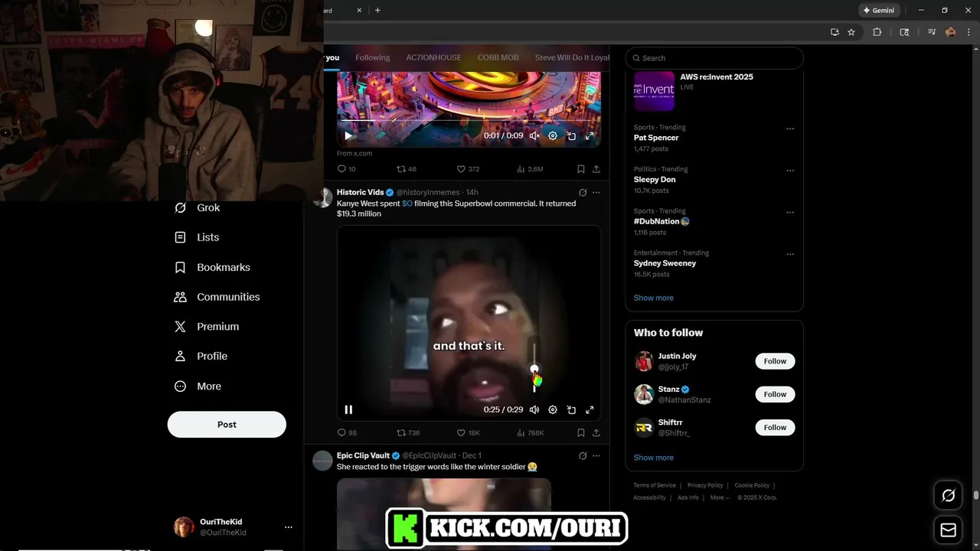
Task: Reply to the top post with 10 replies
Action: coord(347,168)
